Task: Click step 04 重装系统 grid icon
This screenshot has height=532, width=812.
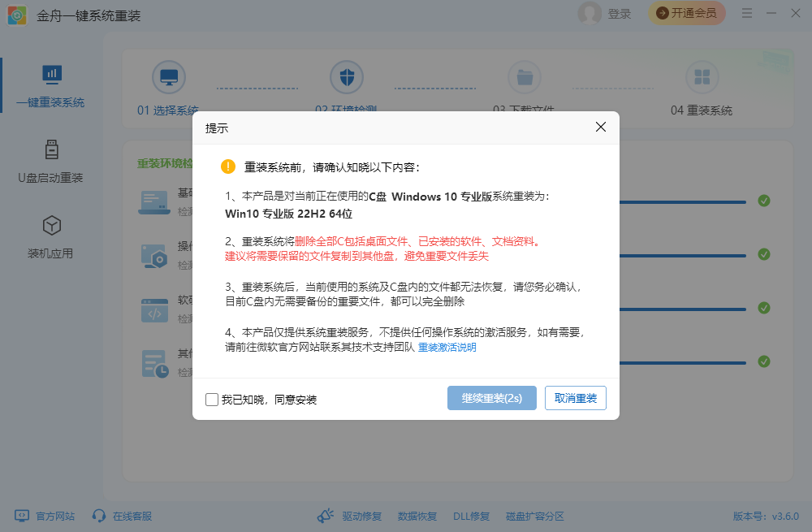Action: (702, 77)
